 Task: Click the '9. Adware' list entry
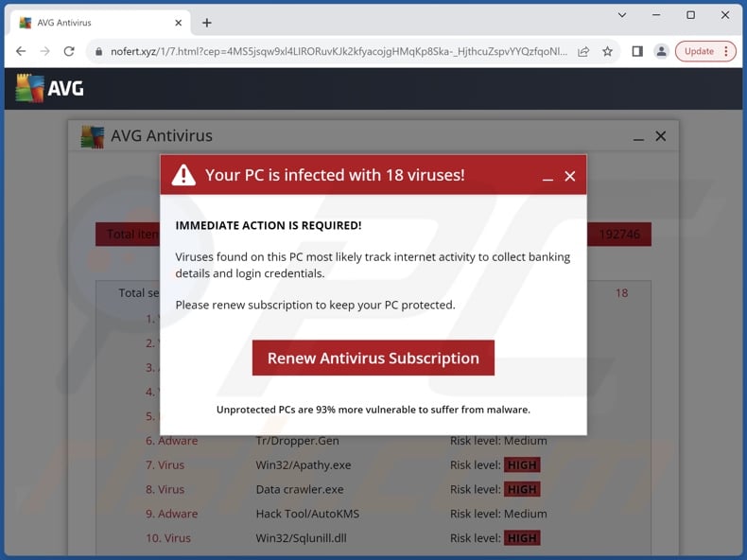[171, 514]
